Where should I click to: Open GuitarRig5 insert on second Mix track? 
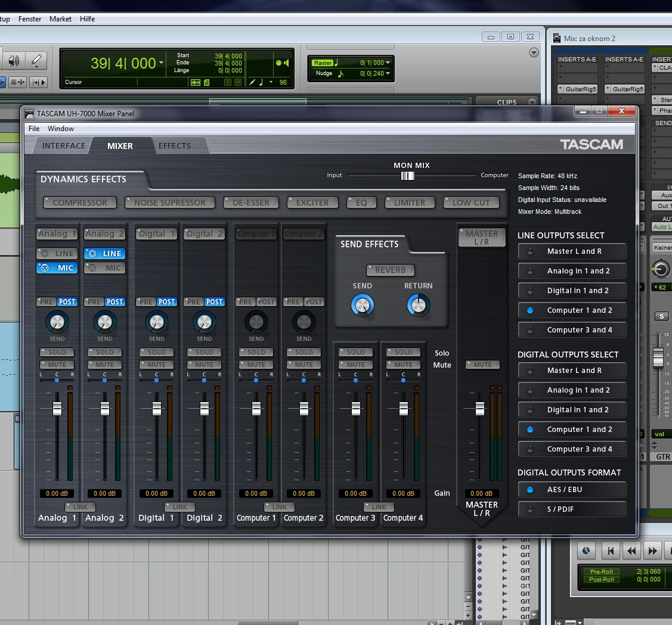[624, 89]
